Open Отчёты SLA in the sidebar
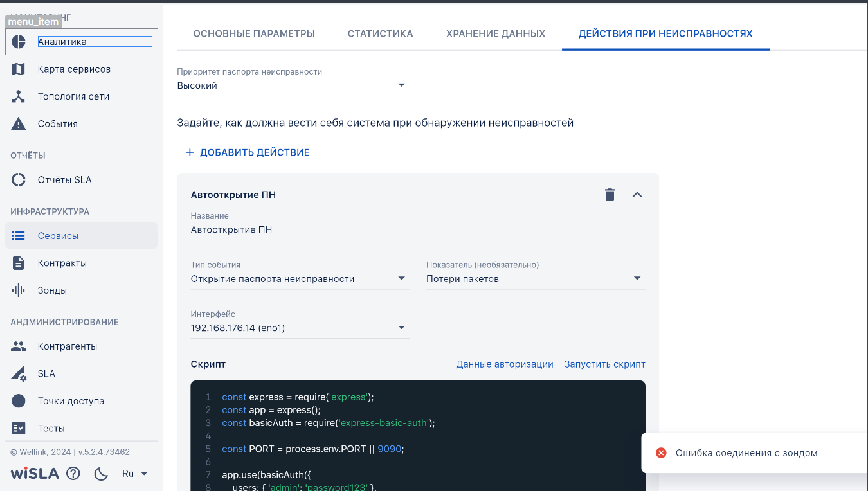868x491 pixels. [x=81, y=180]
